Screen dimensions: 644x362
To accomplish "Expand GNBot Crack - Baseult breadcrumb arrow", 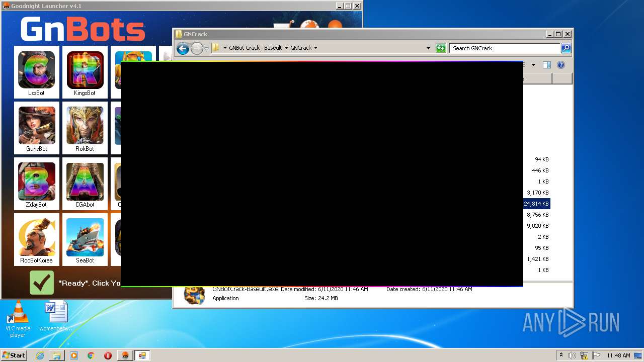I will pos(286,48).
